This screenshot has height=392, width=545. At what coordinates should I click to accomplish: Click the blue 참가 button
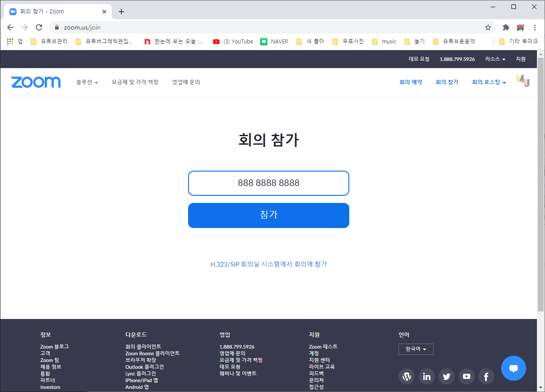(x=269, y=215)
